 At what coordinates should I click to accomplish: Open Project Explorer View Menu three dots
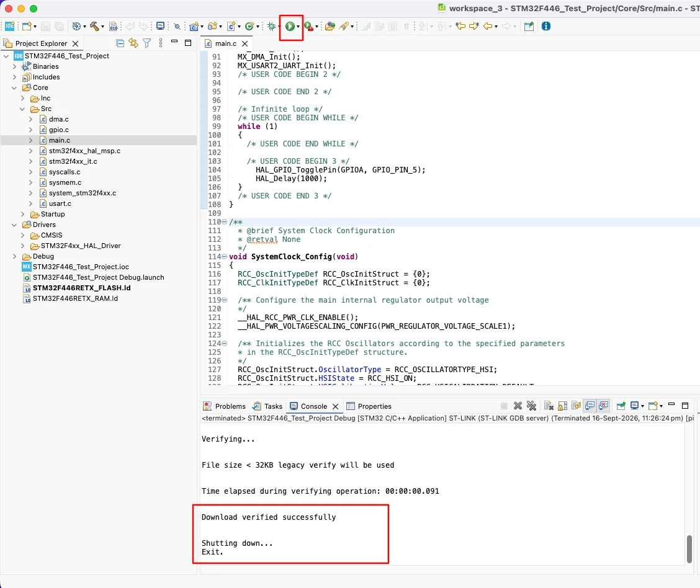pos(161,43)
